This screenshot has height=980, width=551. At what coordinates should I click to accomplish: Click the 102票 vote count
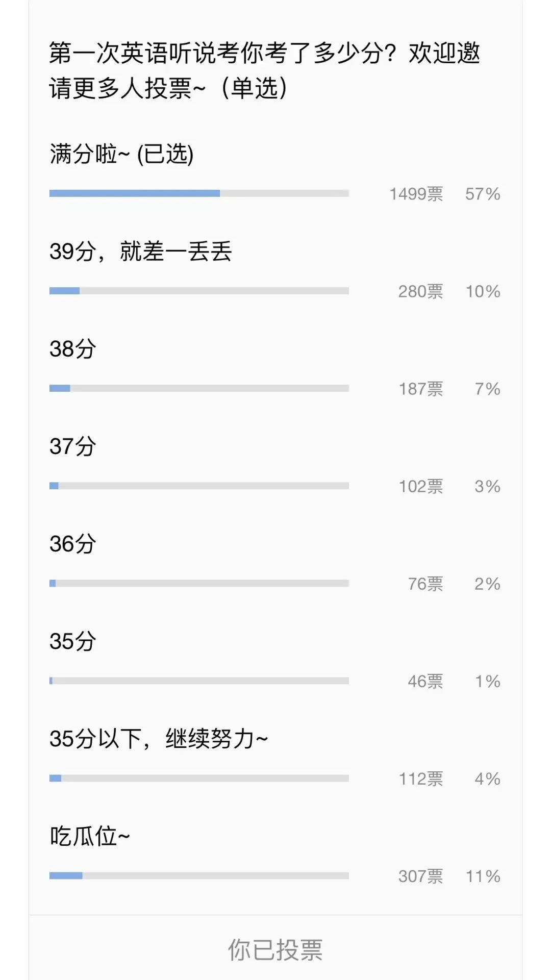click(x=420, y=487)
